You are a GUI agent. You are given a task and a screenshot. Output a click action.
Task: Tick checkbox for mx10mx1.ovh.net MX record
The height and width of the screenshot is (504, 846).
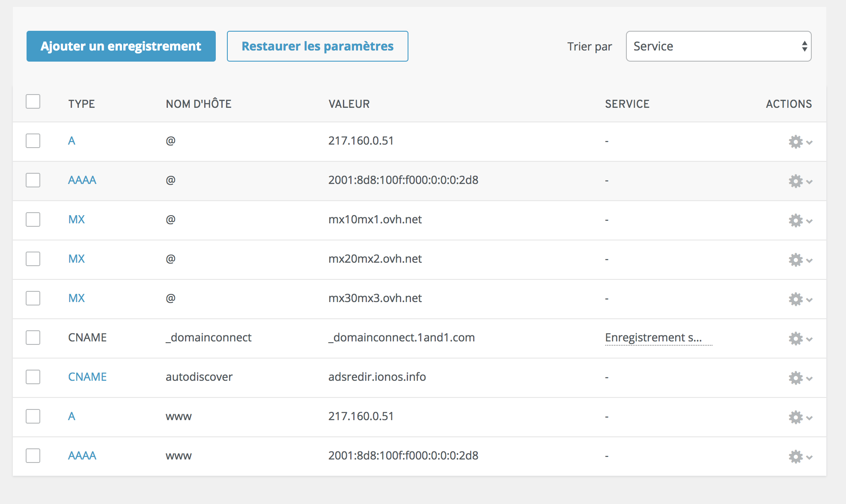pos(33,219)
